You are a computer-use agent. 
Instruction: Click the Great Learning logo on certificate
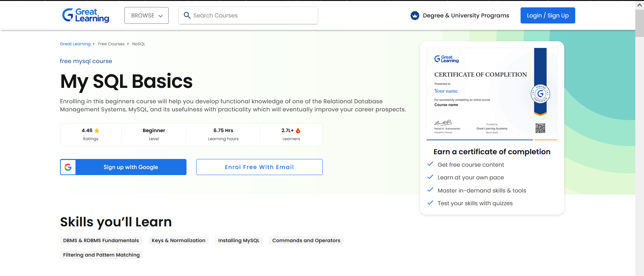pos(446,59)
